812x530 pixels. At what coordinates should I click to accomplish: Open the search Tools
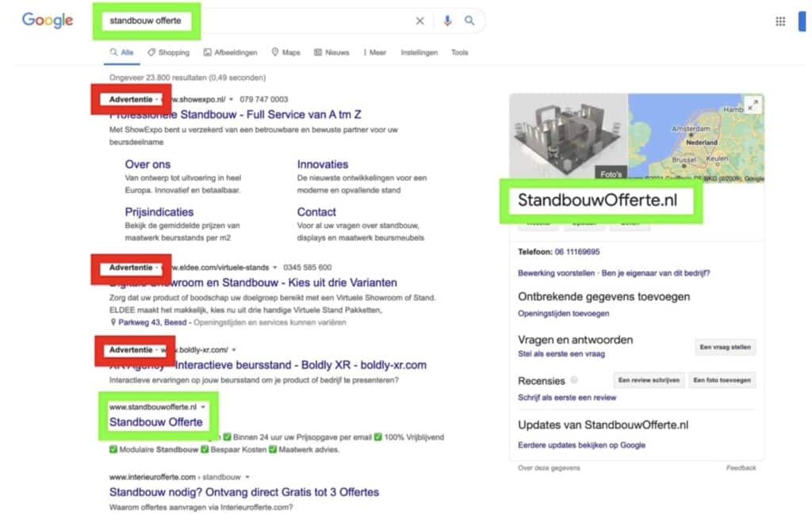pyautogui.click(x=459, y=52)
